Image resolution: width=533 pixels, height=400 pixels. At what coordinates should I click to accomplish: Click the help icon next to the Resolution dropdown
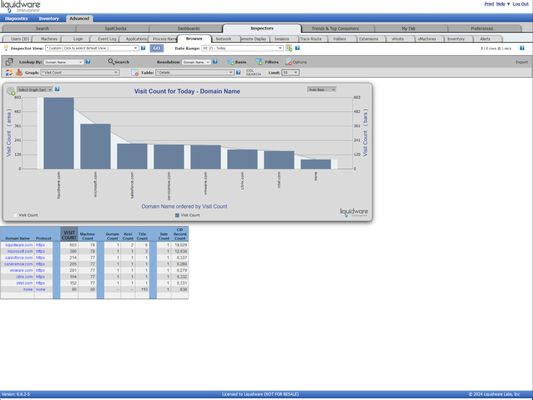pos(215,62)
